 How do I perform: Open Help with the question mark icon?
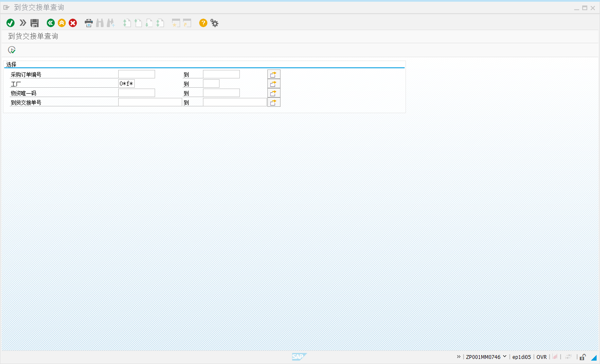203,23
